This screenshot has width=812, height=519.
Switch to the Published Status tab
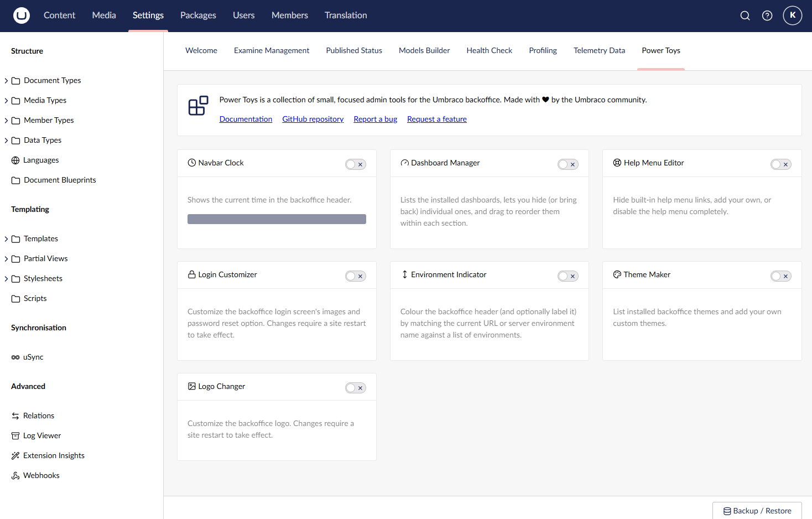(x=354, y=50)
